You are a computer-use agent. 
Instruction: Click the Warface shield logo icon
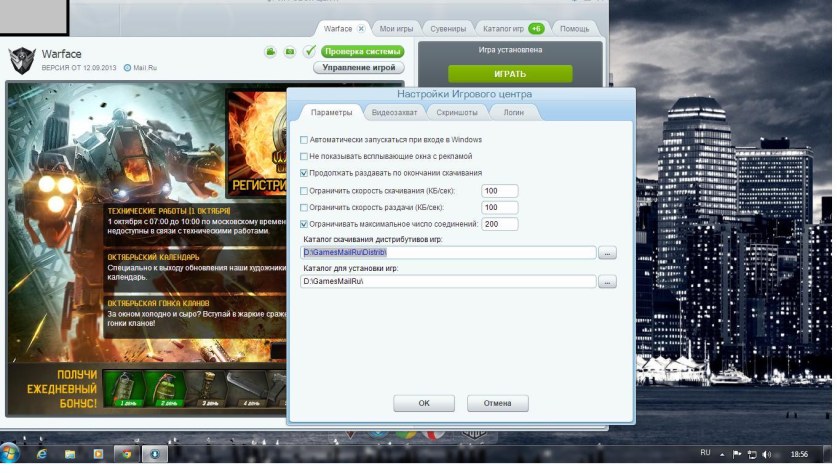[x=21, y=59]
